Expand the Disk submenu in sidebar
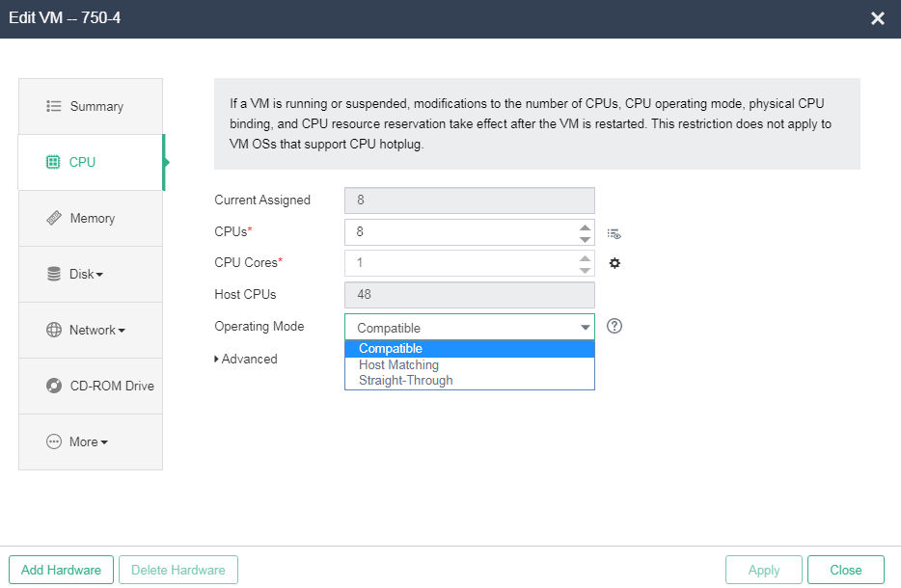This screenshot has height=588, width=901. [86, 275]
